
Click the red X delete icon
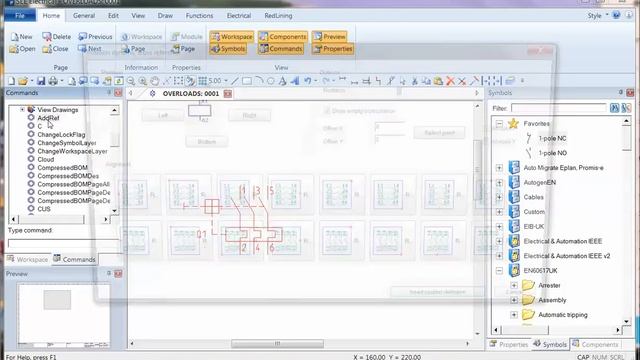(450, 81)
